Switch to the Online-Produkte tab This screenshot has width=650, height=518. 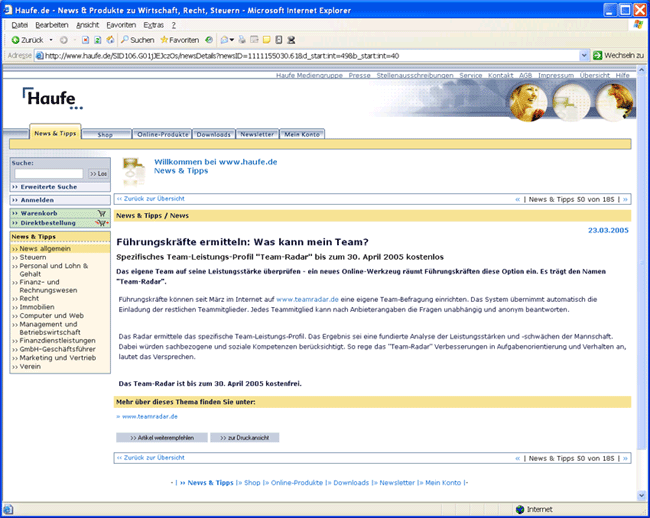coord(162,135)
